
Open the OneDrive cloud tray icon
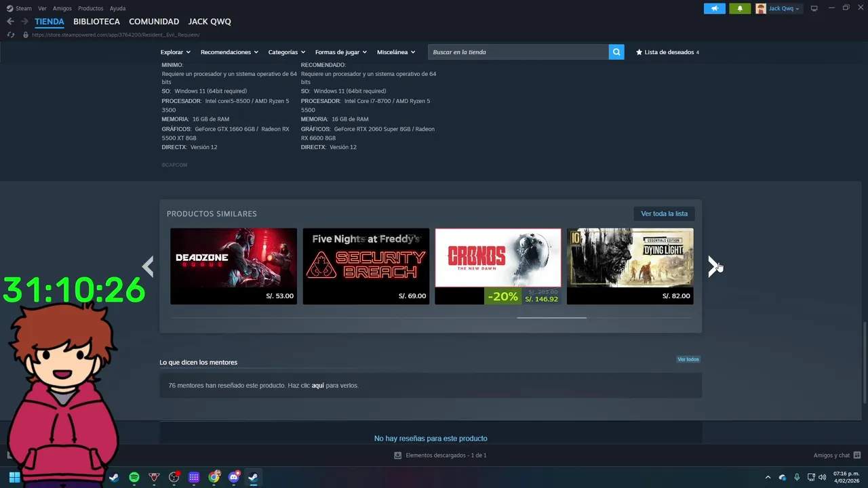coord(783,477)
